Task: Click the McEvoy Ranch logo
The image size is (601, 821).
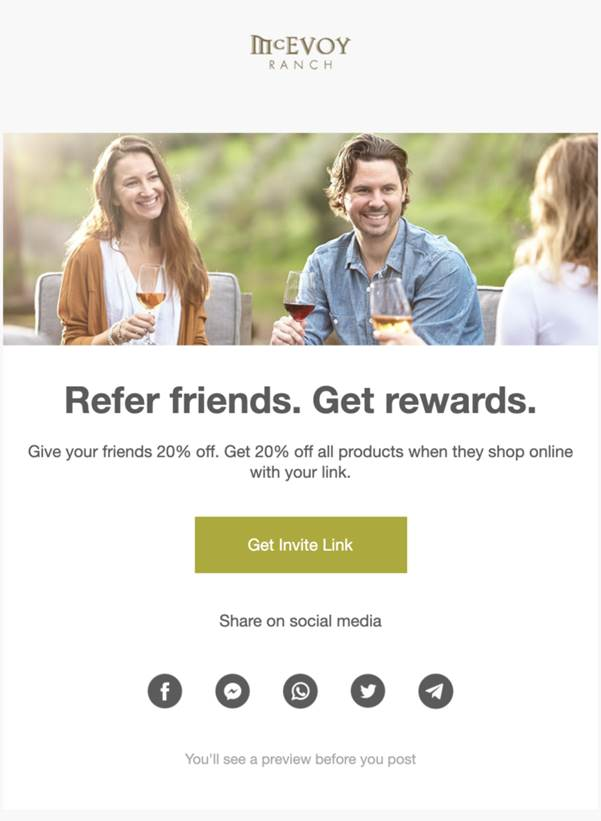Action: point(300,52)
